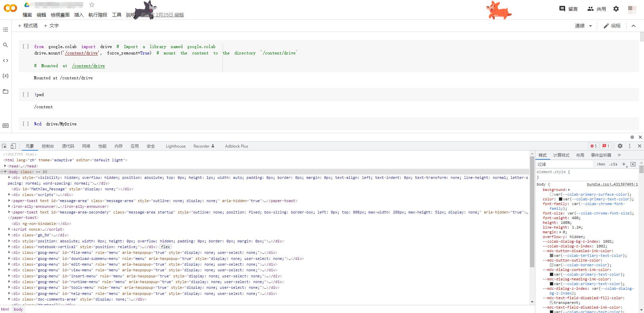Open DevTools more options menu
Screen dimensions: 644x313
pyautogui.click(x=630, y=146)
